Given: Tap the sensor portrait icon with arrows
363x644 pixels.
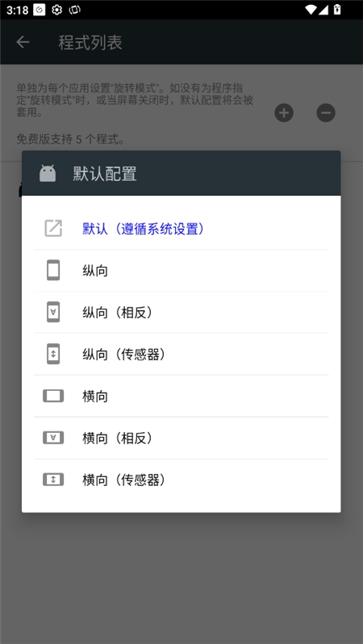Looking at the screenshot, I should click(x=53, y=354).
